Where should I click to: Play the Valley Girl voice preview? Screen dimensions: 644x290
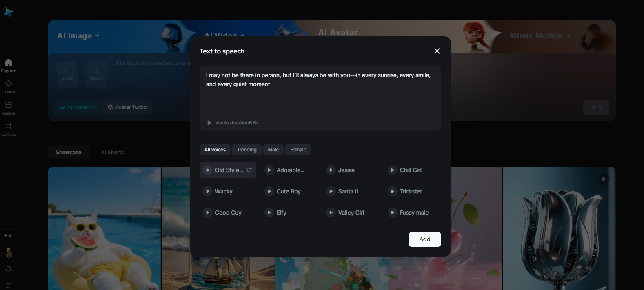(x=331, y=213)
